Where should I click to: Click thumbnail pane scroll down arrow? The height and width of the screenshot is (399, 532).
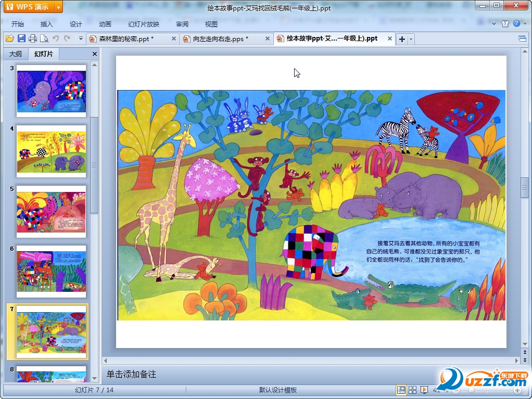click(95, 378)
